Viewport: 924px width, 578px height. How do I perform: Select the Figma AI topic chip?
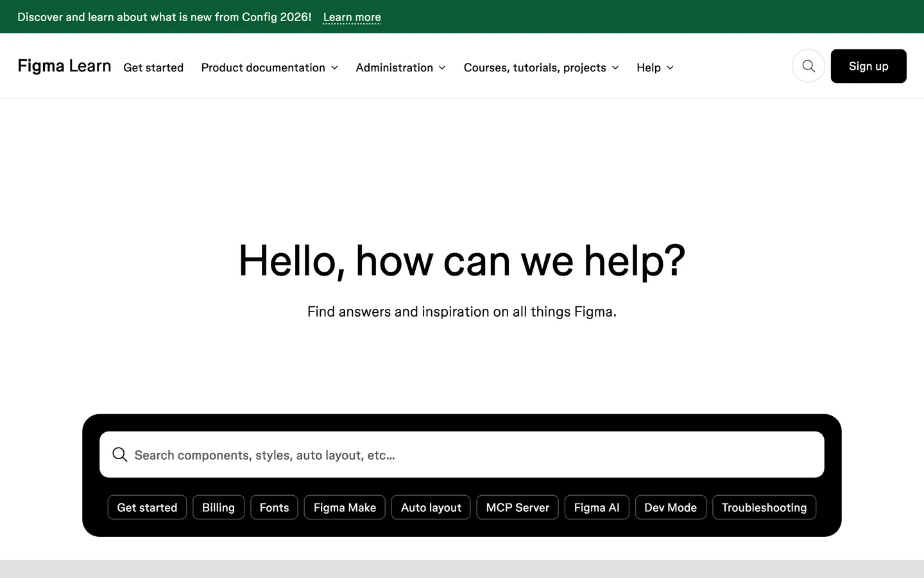tap(597, 507)
